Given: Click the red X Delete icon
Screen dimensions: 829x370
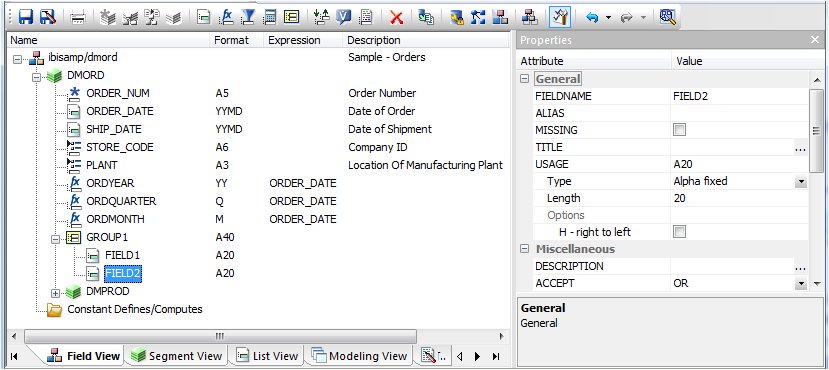Looking at the screenshot, I should tap(396, 17).
